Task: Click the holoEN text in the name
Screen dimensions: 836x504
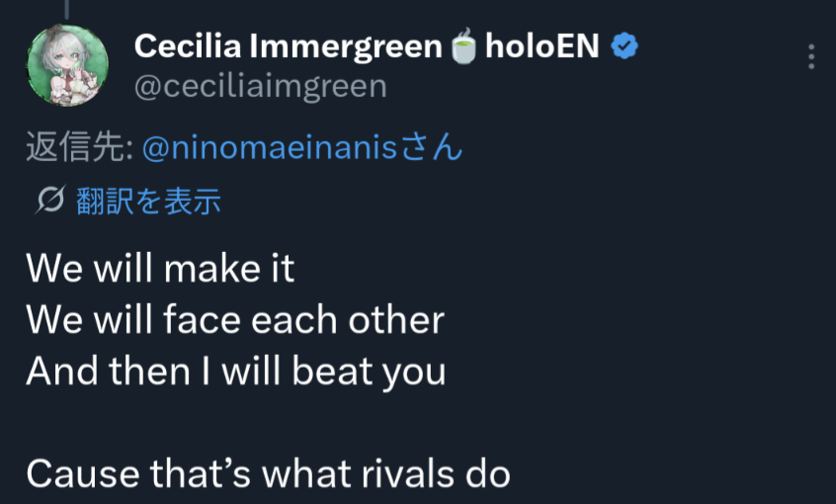Action: (x=543, y=45)
